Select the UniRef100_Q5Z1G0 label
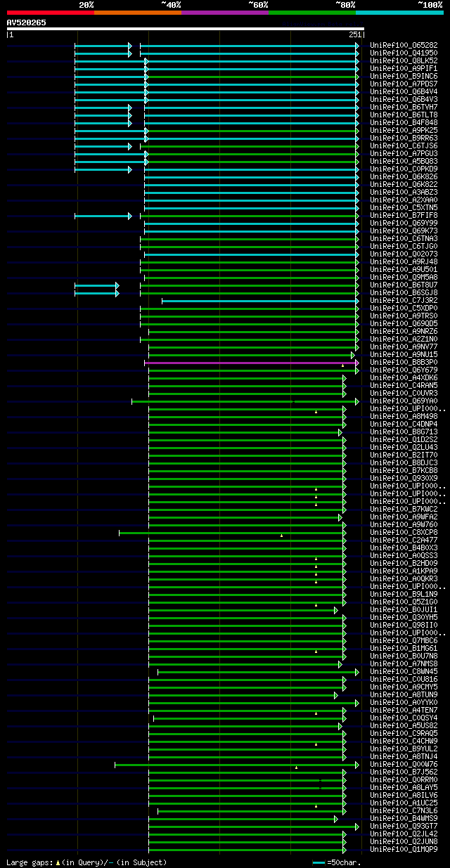Viewport: 450px width, 868px height. click(404, 602)
